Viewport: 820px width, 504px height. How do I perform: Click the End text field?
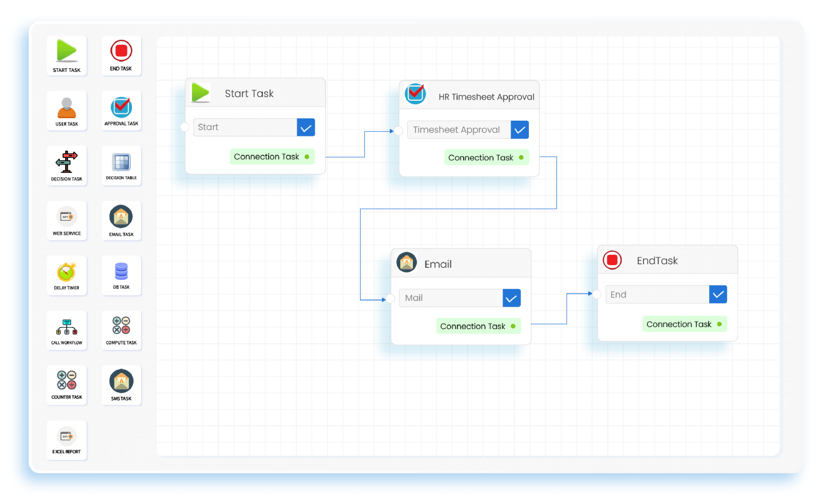pyautogui.click(x=657, y=295)
